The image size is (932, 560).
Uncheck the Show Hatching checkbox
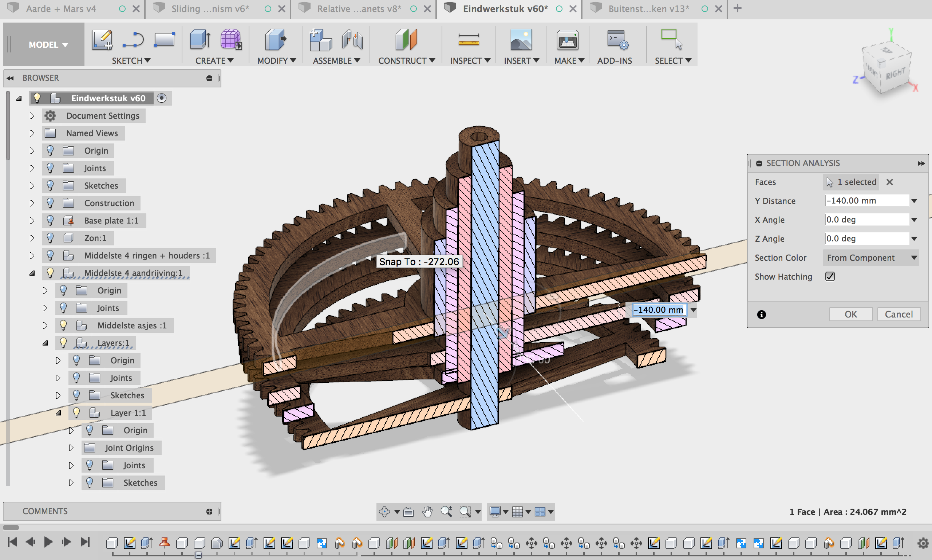(830, 277)
